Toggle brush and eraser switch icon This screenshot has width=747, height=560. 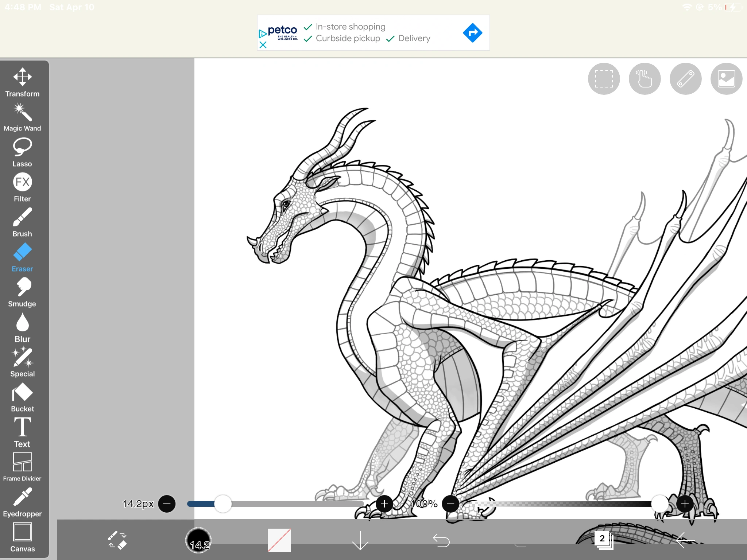pos(117,540)
